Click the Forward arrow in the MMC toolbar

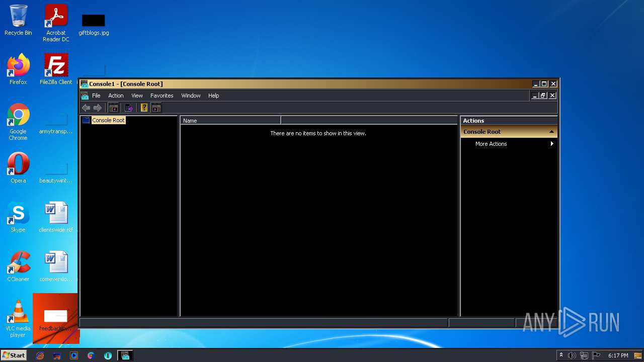pos(98,108)
